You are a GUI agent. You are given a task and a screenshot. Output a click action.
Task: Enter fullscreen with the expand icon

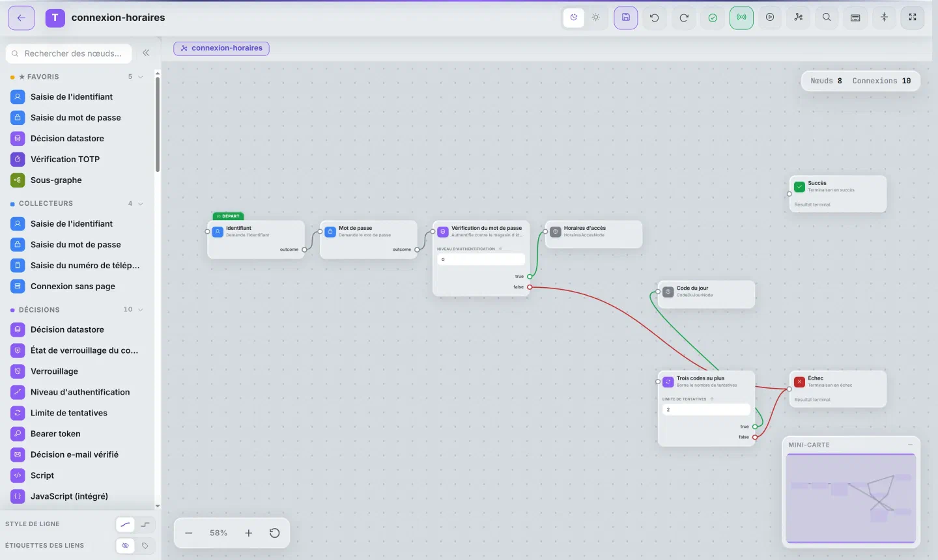point(913,18)
